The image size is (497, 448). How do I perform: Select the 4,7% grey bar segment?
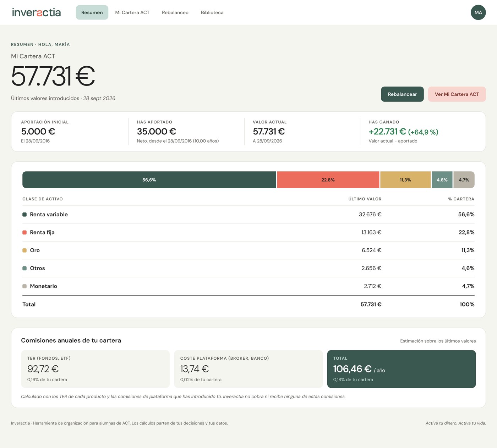[x=464, y=180]
